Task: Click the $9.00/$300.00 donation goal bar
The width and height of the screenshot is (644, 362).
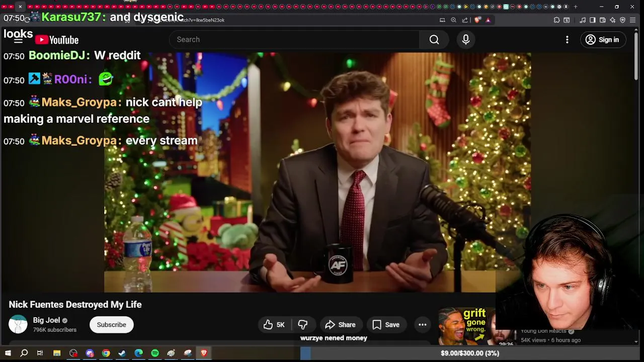Action: tap(469, 353)
